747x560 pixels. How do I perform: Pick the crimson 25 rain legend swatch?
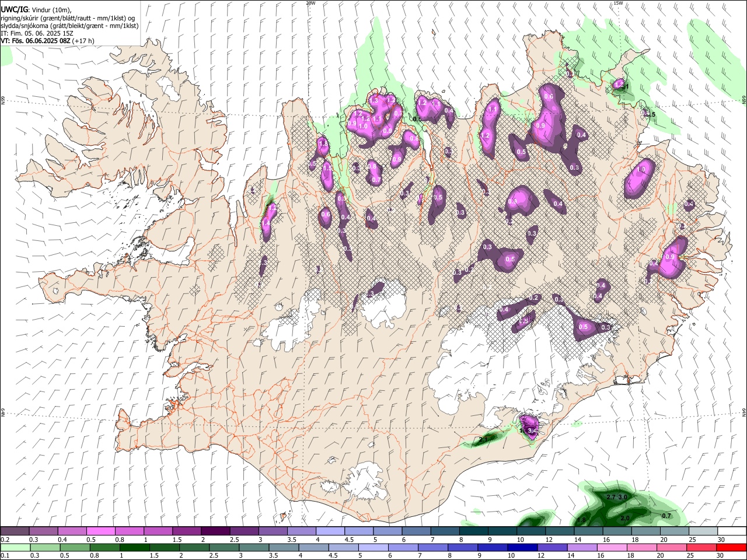(701, 547)
